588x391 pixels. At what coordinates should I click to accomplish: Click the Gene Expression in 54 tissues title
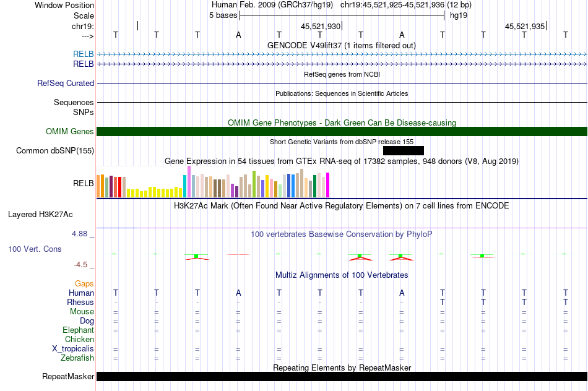[x=342, y=161]
